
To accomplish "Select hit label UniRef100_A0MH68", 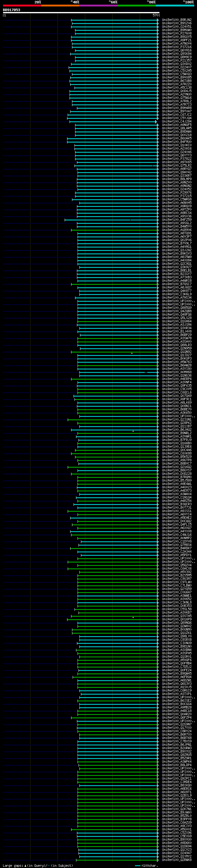I will [177, 372].
